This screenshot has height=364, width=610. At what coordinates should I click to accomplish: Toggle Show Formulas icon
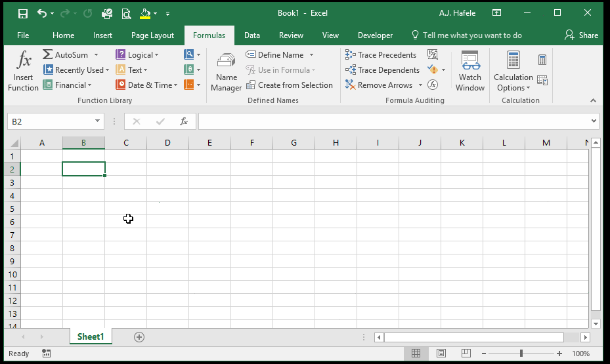click(433, 54)
